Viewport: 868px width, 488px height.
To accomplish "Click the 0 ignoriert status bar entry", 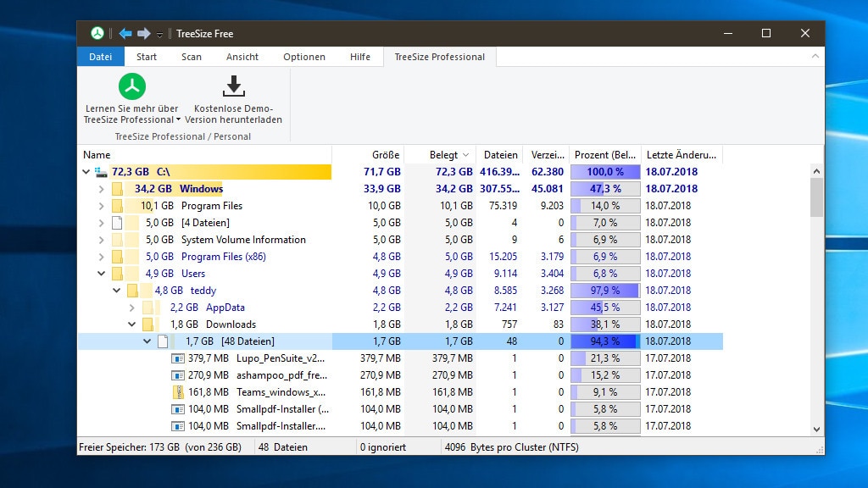I will point(382,447).
